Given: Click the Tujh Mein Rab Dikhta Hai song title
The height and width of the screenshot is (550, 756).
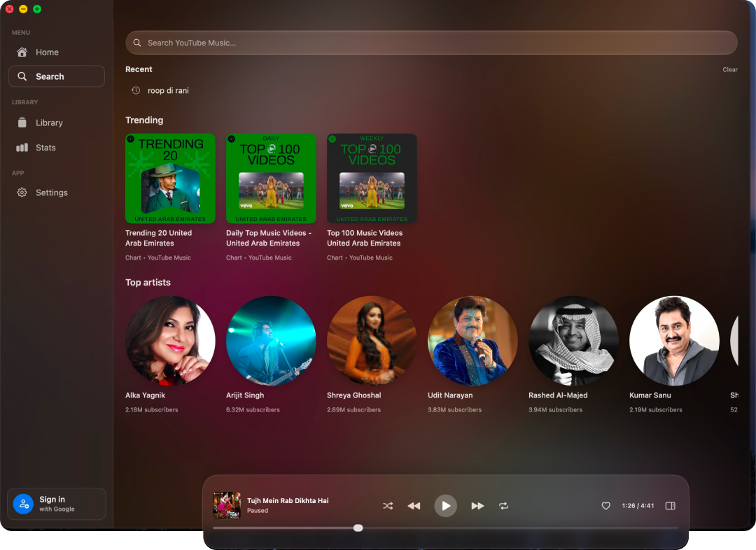Looking at the screenshot, I should [288, 500].
